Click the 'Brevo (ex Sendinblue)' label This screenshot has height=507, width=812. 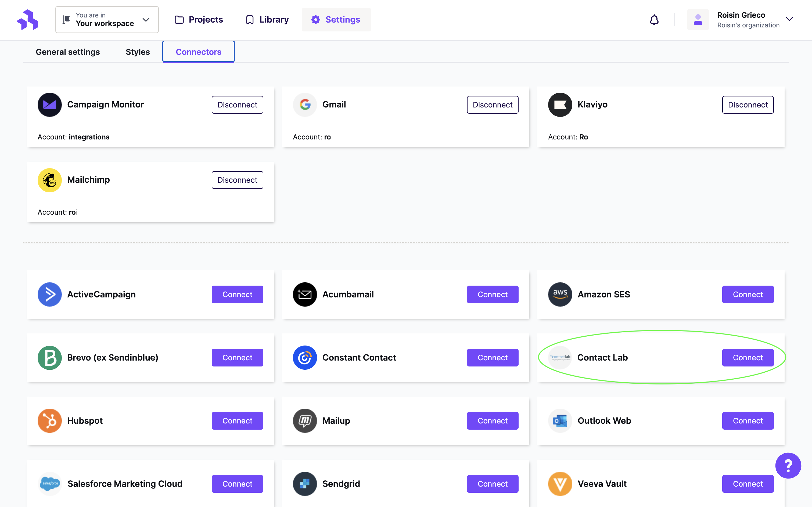coord(113,357)
